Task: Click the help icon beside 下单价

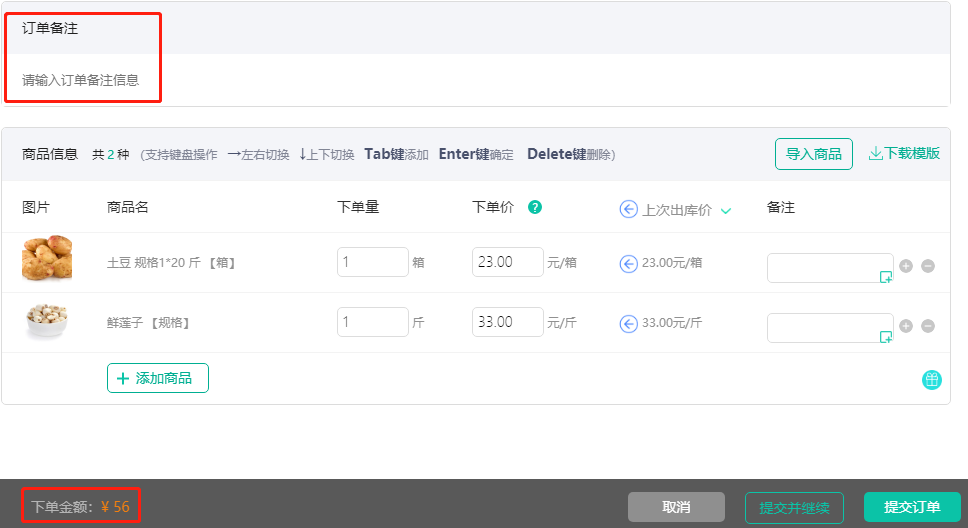Action: click(535, 208)
